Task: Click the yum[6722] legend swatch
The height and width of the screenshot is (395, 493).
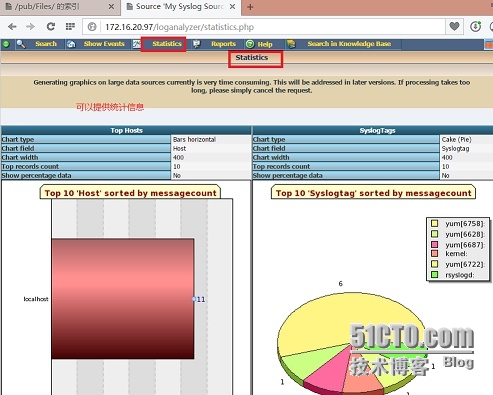Action: click(434, 264)
